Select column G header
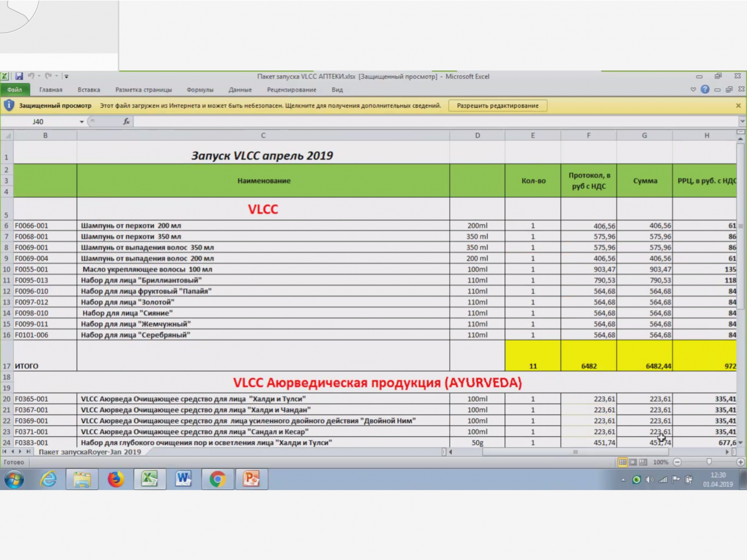Image resolution: width=747 pixels, height=560 pixels. [645, 135]
